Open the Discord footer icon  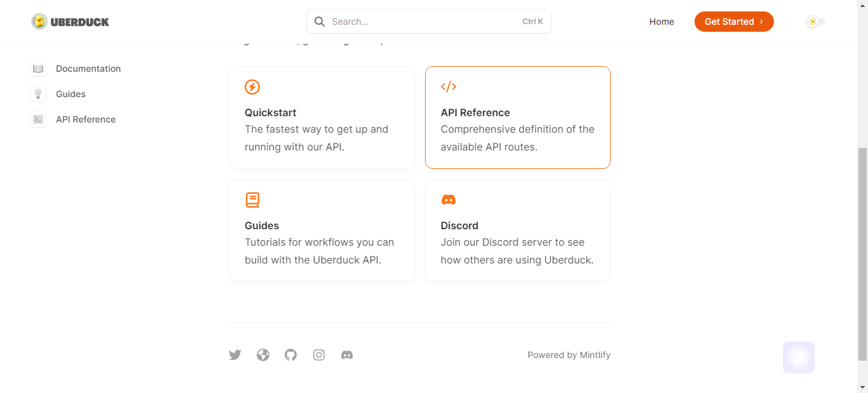click(x=347, y=355)
